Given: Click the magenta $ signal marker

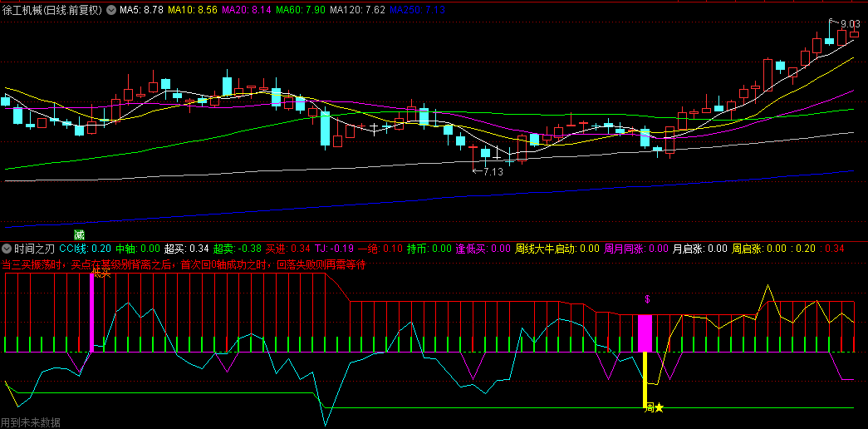Looking at the screenshot, I should 647,298.
